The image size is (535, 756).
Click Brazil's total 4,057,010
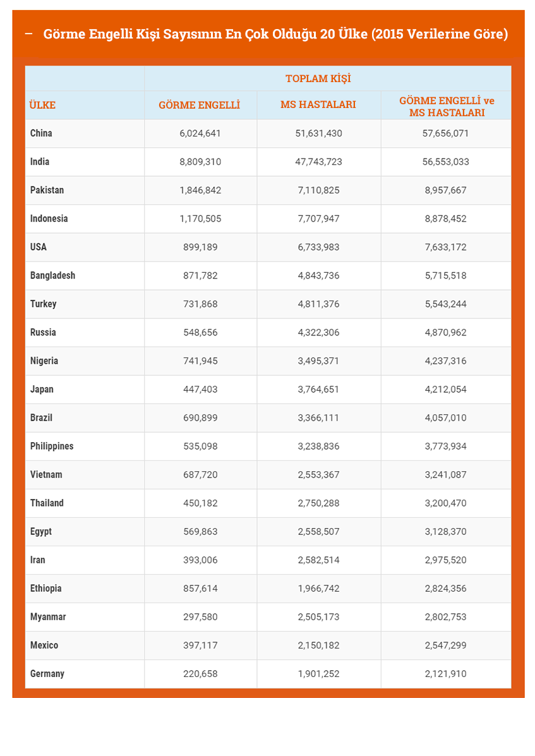(445, 417)
